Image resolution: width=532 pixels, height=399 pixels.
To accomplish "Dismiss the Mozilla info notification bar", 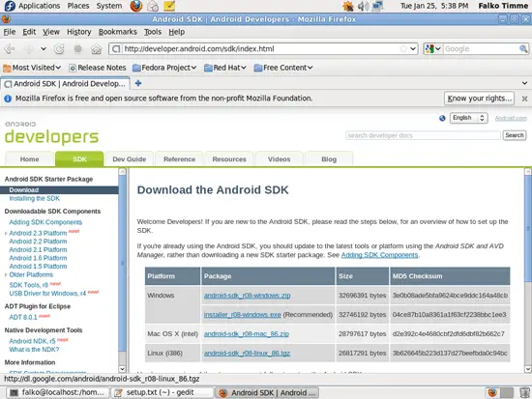I will tap(524, 99).
